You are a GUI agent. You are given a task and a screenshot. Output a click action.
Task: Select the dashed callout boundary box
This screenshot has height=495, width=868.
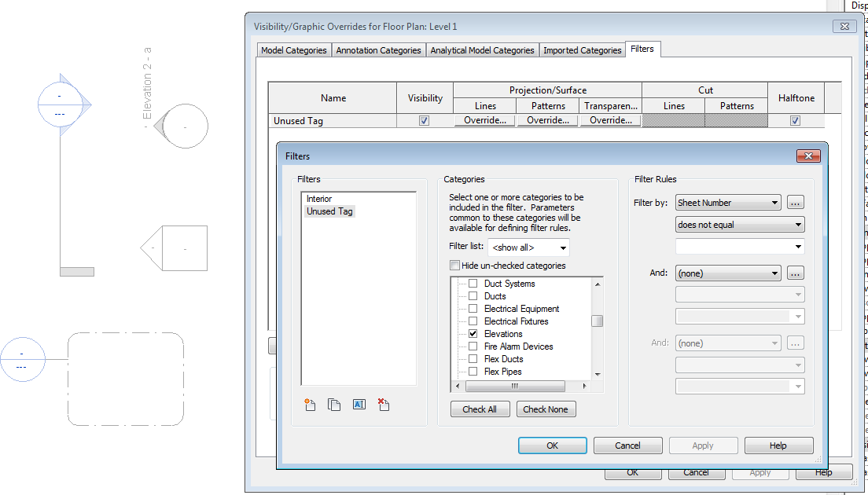126,379
